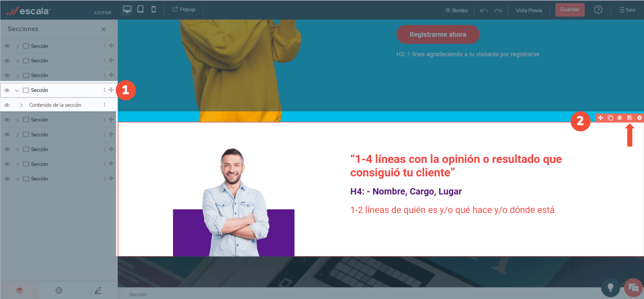The image size is (644, 299).
Task: Click the Guardar button
Action: [570, 10]
